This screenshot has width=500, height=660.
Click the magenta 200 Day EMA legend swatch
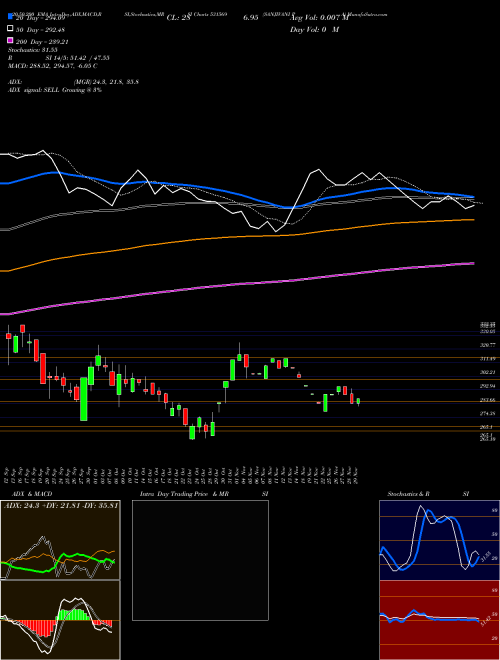coord(11,41)
